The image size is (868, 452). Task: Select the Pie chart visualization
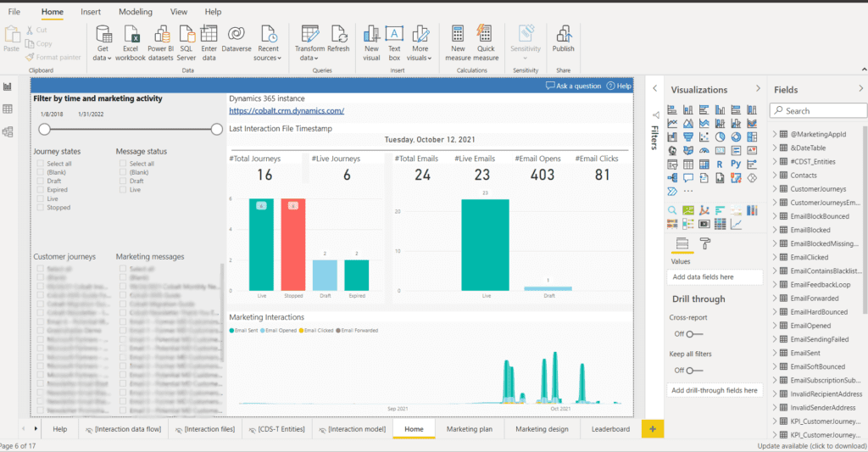(x=720, y=137)
